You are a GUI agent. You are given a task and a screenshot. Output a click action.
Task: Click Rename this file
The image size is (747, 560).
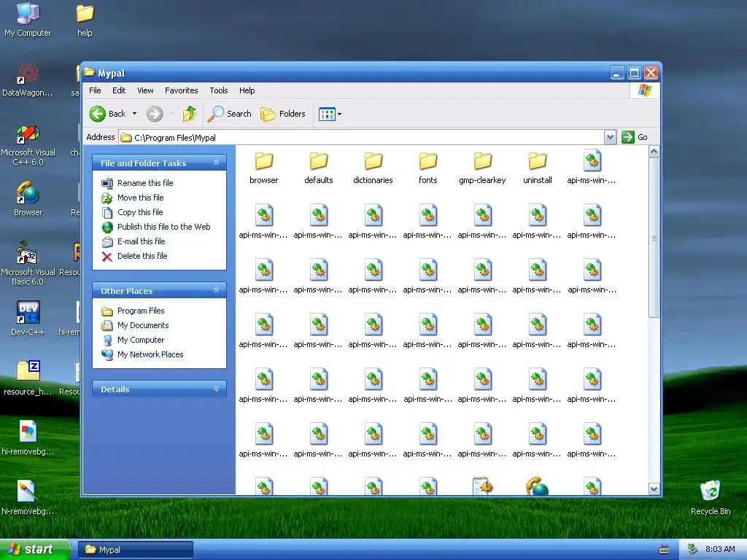tap(138, 183)
